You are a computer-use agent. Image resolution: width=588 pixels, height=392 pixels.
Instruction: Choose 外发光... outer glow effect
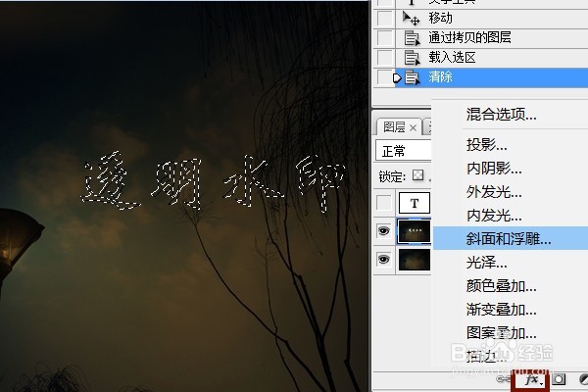click(494, 192)
